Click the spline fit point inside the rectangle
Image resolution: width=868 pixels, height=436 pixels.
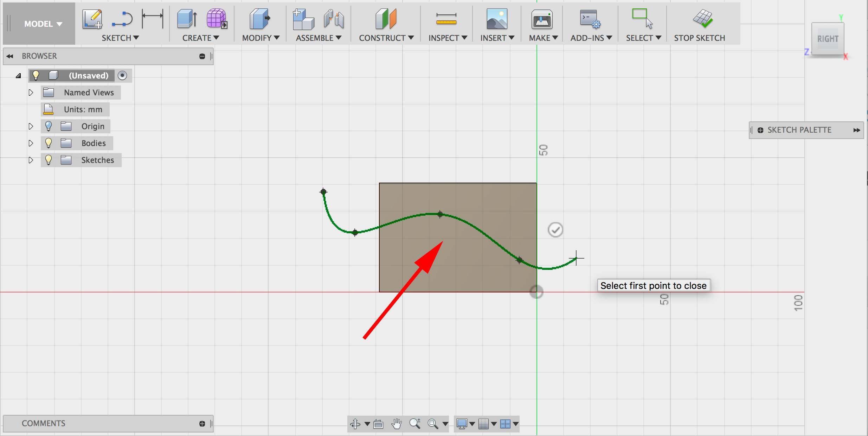[x=440, y=214]
